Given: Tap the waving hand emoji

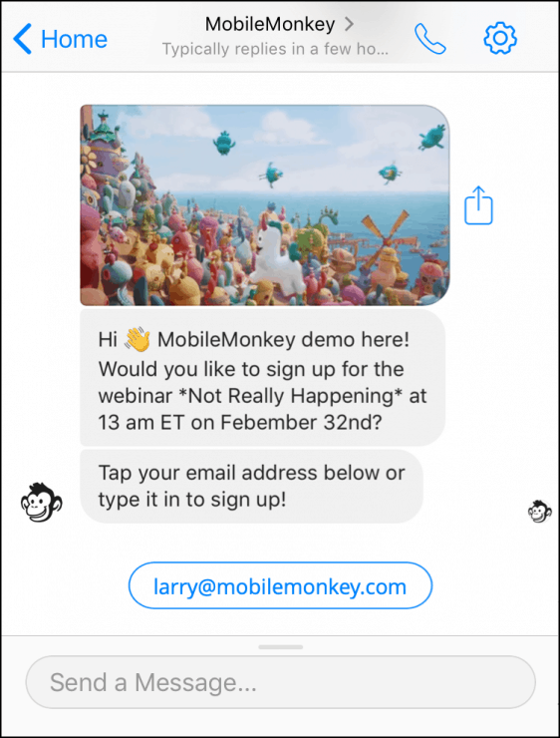Looking at the screenshot, I should click(x=137, y=340).
